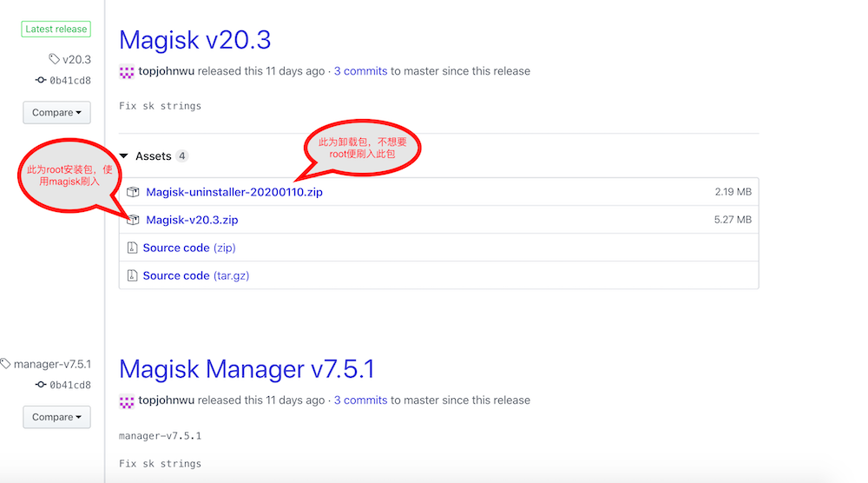Click the Assets label
This screenshot has height=483, width=868.
(x=154, y=156)
